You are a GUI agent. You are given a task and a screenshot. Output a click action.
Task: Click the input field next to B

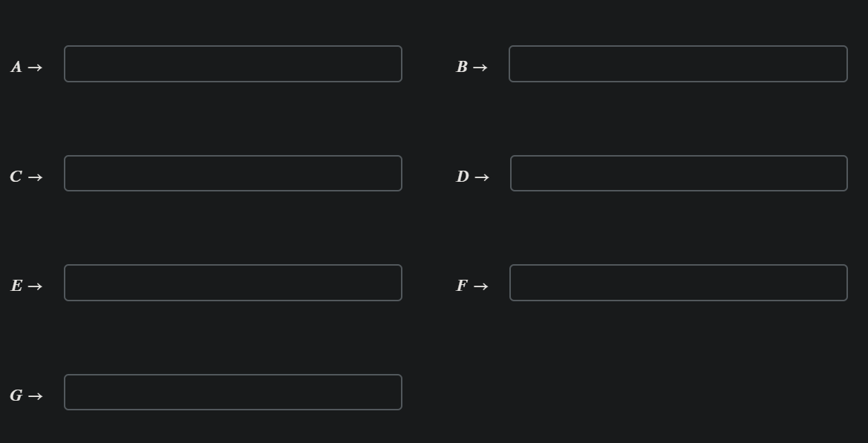point(677,64)
